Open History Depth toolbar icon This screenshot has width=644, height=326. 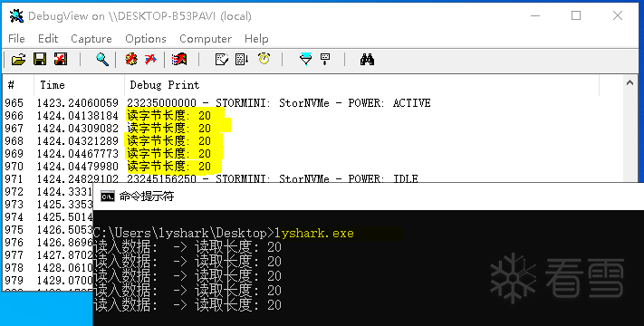pyautogui.click(x=325, y=60)
